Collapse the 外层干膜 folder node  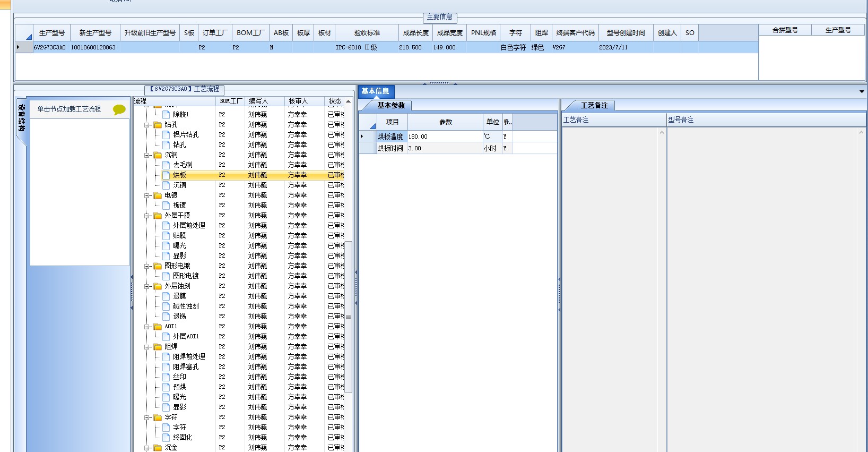point(147,216)
